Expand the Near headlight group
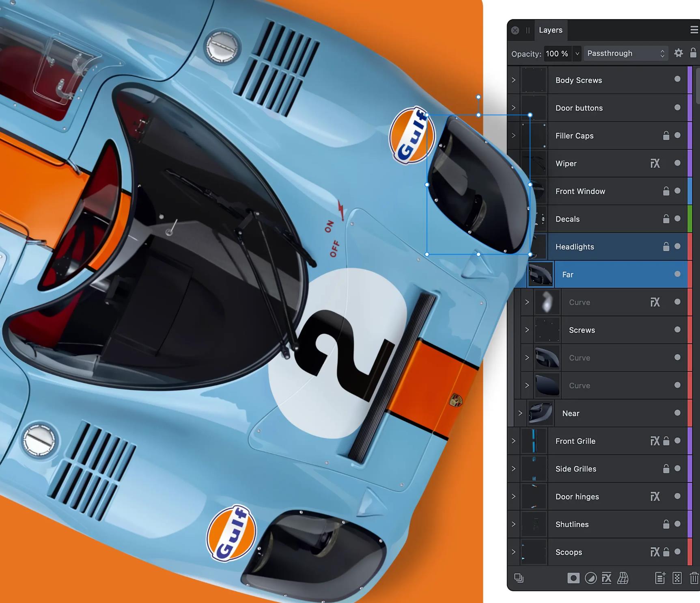The height and width of the screenshot is (603, 700). [x=520, y=413]
